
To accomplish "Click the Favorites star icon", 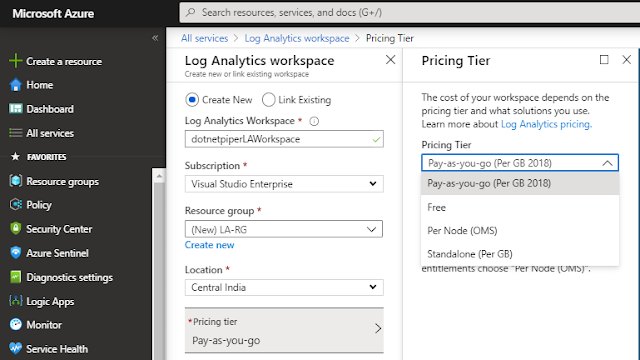I will [x=16, y=157].
